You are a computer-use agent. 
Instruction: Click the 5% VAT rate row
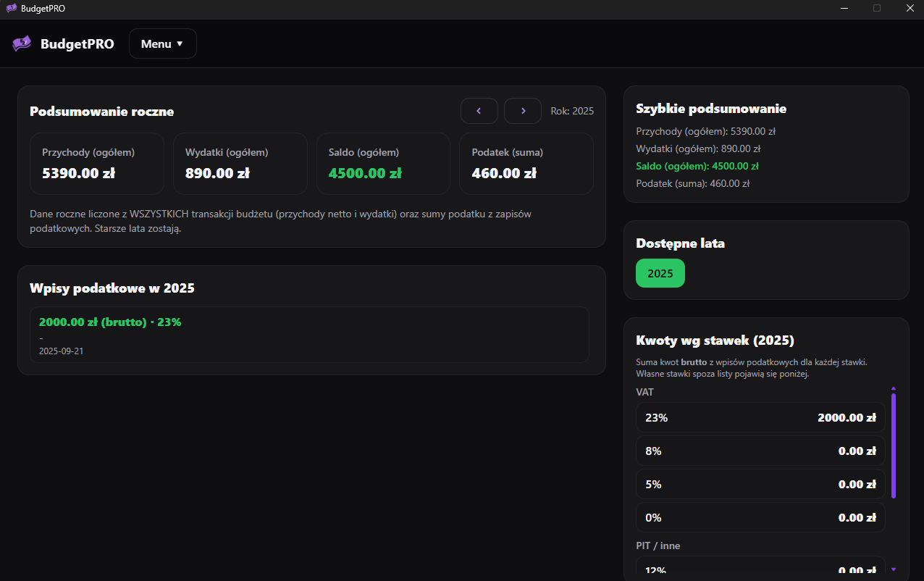[x=760, y=484]
